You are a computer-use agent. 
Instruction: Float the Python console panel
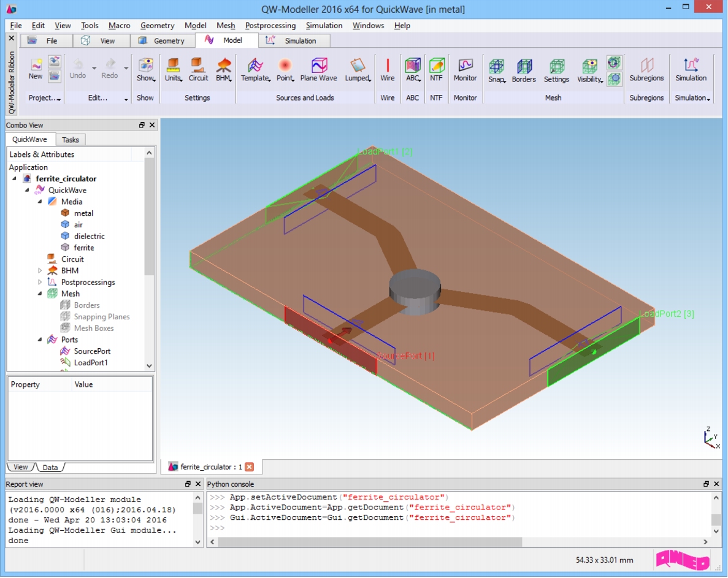click(706, 484)
